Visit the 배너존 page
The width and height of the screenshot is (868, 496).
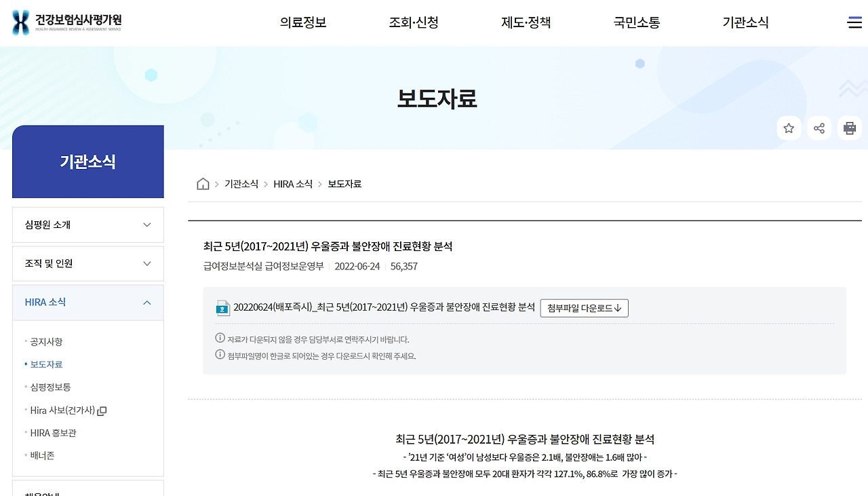pyautogui.click(x=43, y=455)
